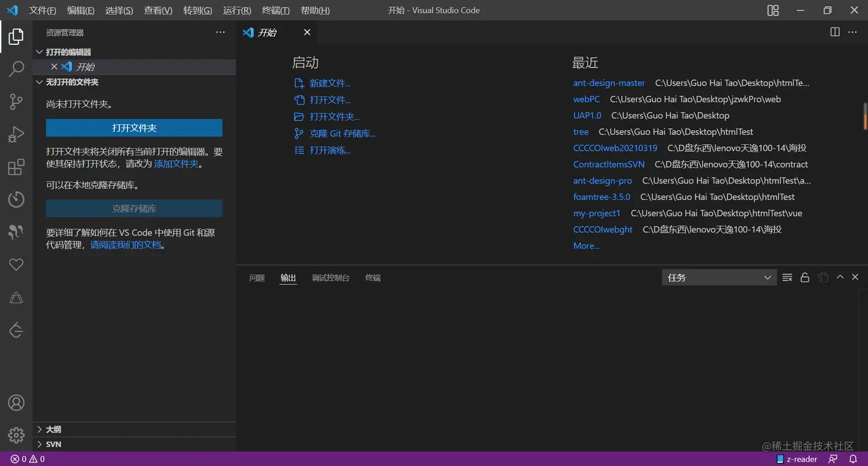Click the notifications bell in status bar

coord(853,459)
